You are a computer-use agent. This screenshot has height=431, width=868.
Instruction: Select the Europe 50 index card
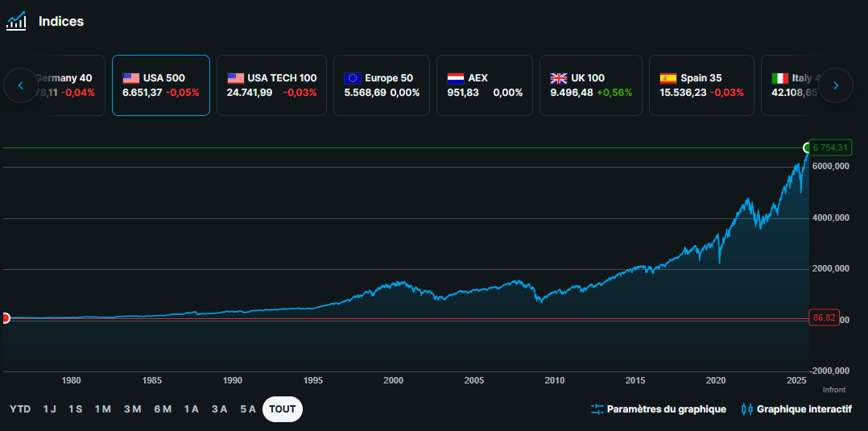(x=382, y=85)
